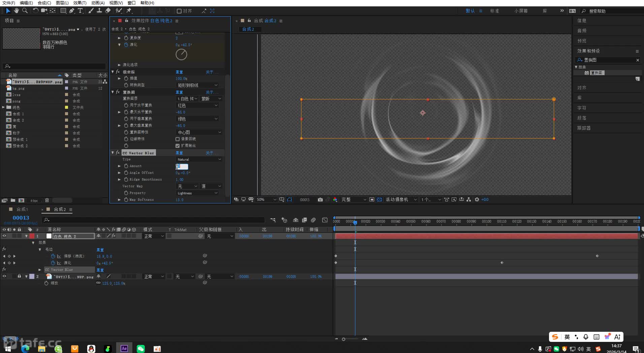Open the 效果(T) menu
Viewport: 644px width, 353px height.
coord(80,3)
